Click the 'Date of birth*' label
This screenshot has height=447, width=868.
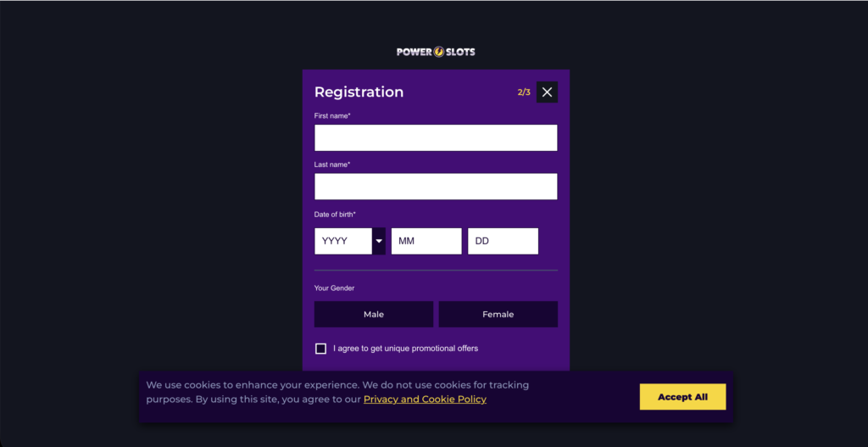335,215
